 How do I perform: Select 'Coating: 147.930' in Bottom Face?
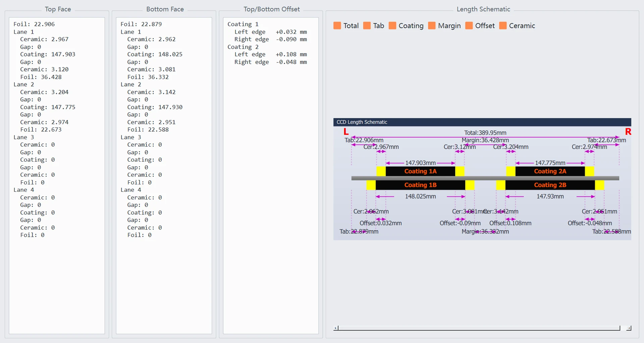155,107
